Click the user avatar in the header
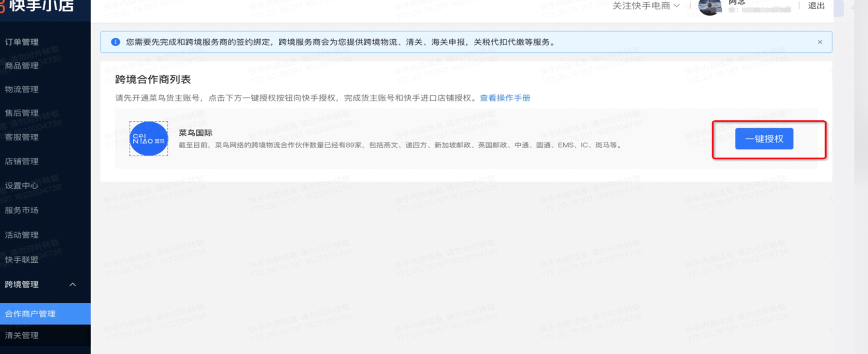Screen dimensions: 868x354 point(710,6)
